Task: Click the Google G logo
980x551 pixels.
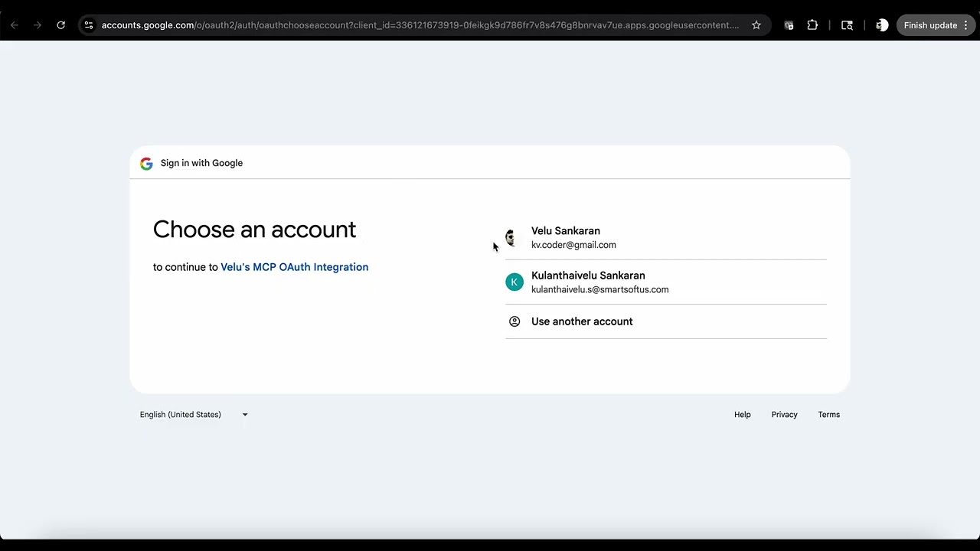Action: (146, 164)
